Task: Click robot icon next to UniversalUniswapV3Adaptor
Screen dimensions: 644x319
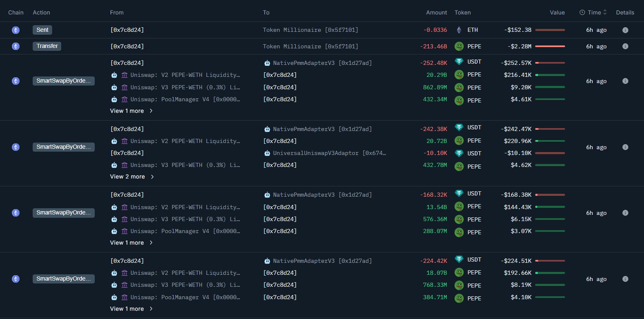Action: click(x=267, y=153)
